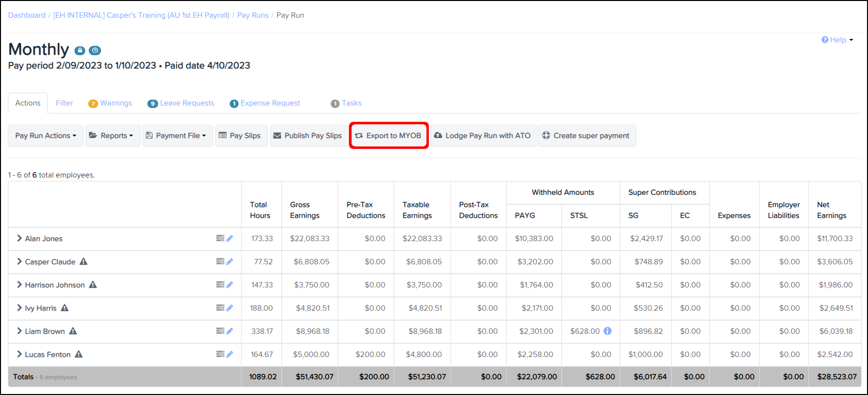The image size is (868, 395).
Task: Open Ivy Harris details list icon
Action: 220,308
